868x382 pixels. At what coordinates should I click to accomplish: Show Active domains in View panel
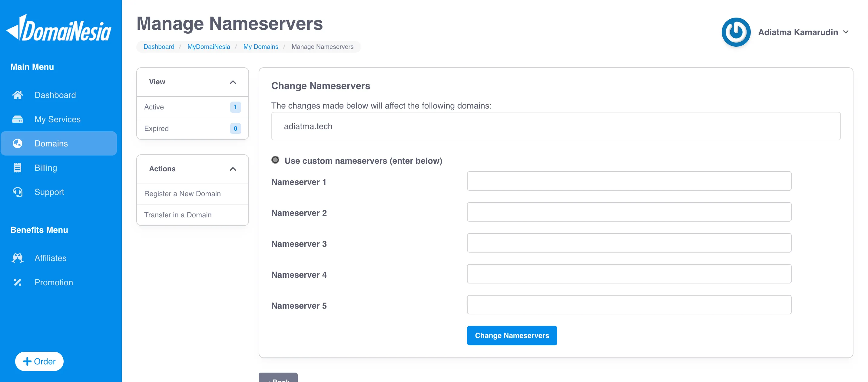[x=192, y=107]
